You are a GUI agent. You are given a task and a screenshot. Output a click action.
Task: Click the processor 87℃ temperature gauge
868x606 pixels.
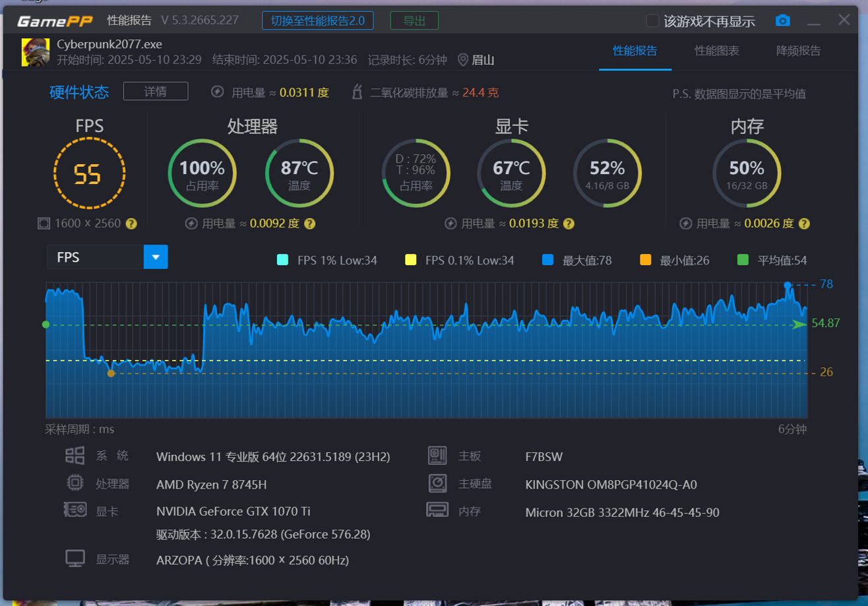[299, 174]
